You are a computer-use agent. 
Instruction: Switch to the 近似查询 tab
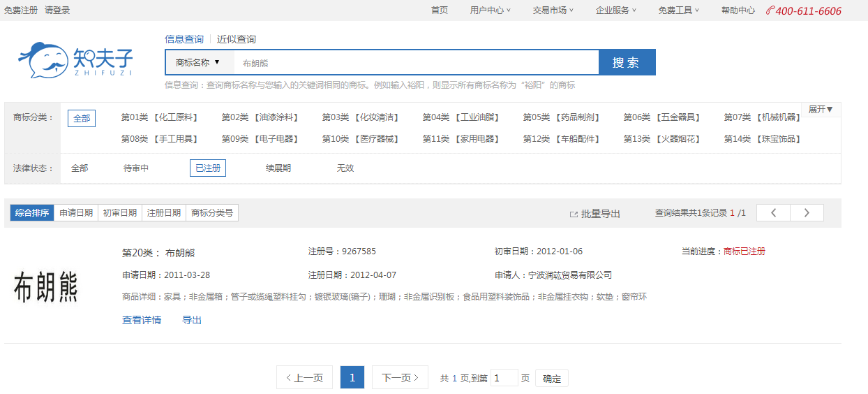point(236,39)
